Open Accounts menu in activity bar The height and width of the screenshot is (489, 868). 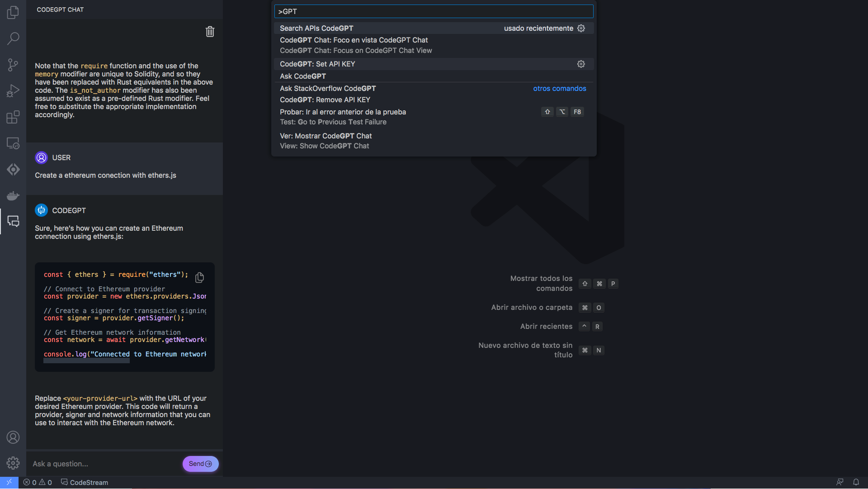[x=13, y=437]
